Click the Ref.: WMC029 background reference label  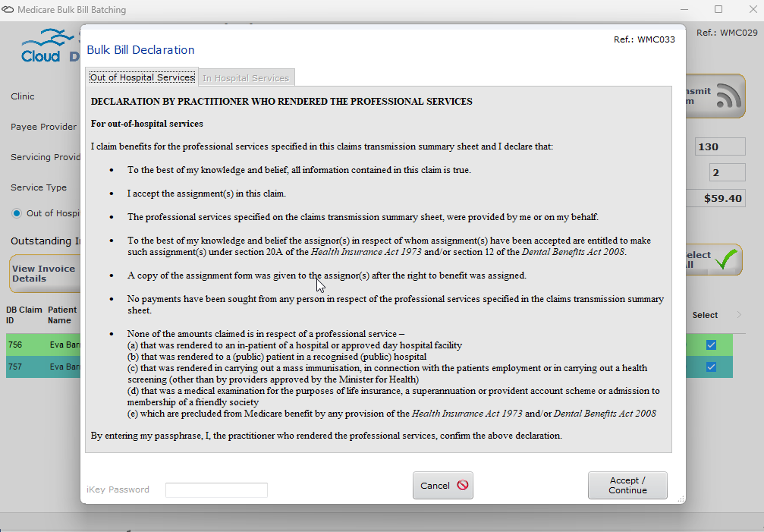(x=727, y=33)
